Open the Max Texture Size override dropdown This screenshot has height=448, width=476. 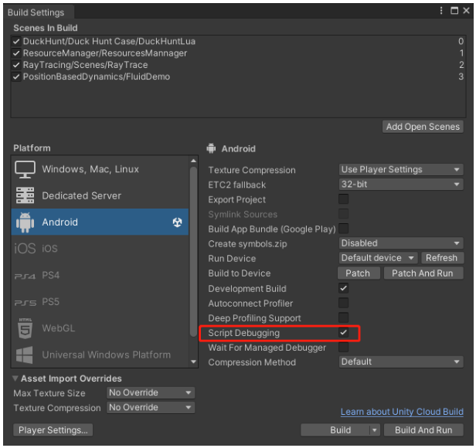coord(151,392)
